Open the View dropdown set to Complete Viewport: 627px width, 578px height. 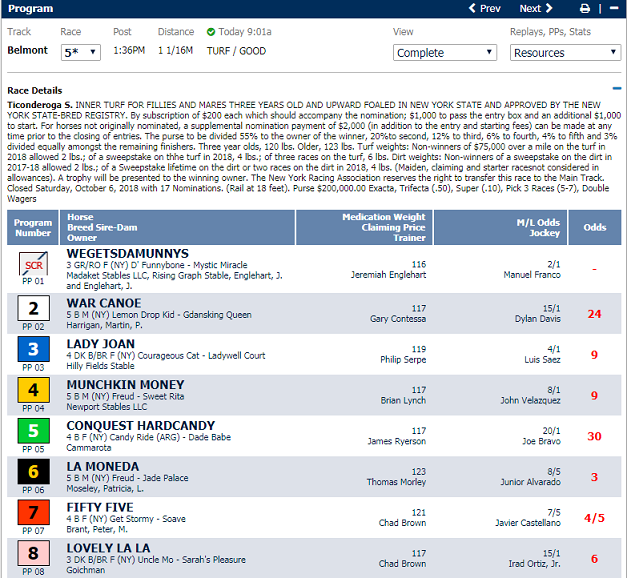pos(446,53)
